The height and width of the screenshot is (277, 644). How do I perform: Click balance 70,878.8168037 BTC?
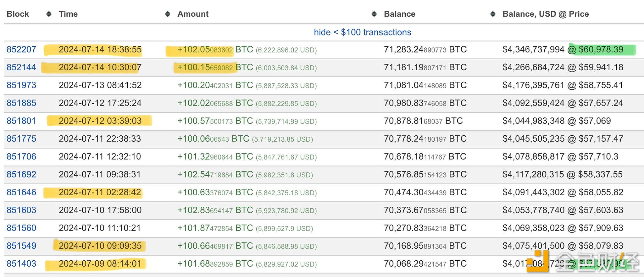pos(423,121)
